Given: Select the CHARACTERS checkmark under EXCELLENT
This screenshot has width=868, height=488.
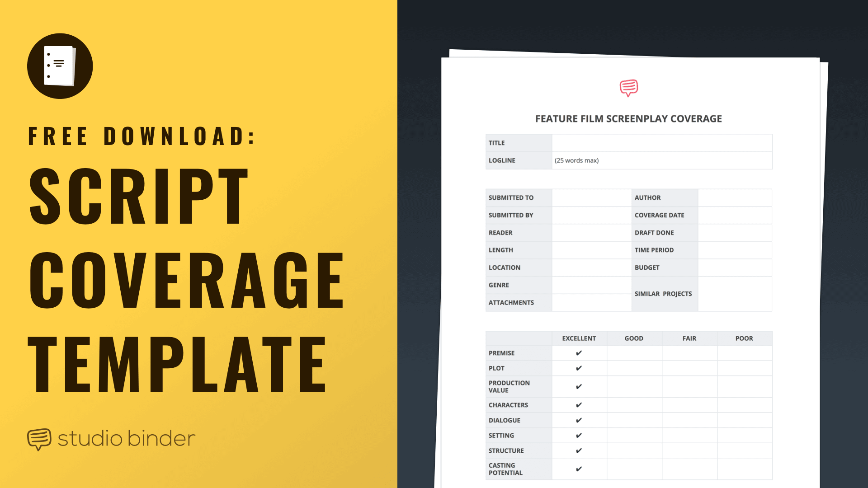Looking at the screenshot, I should click(579, 405).
